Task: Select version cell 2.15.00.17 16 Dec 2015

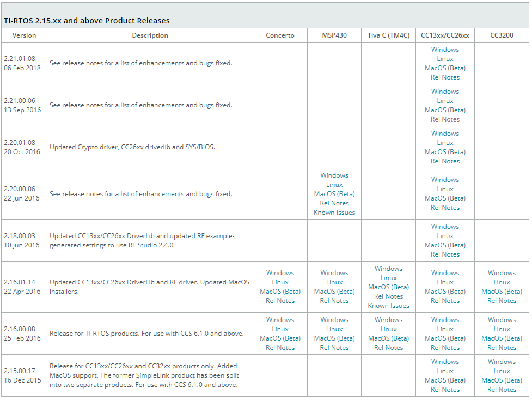Action: click(x=24, y=375)
